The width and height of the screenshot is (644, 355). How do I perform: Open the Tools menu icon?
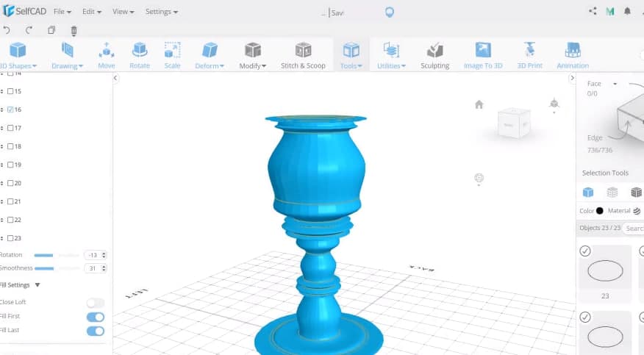pos(351,51)
